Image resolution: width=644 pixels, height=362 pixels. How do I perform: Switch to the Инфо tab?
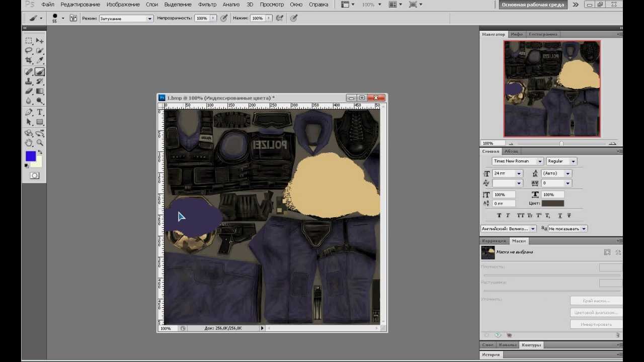pyautogui.click(x=517, y=34)
